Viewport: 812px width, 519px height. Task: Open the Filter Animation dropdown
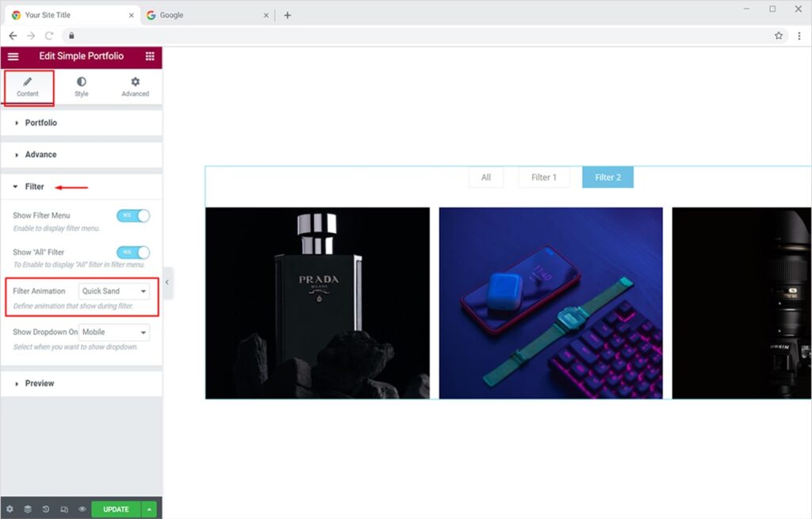tap(114, 291)
